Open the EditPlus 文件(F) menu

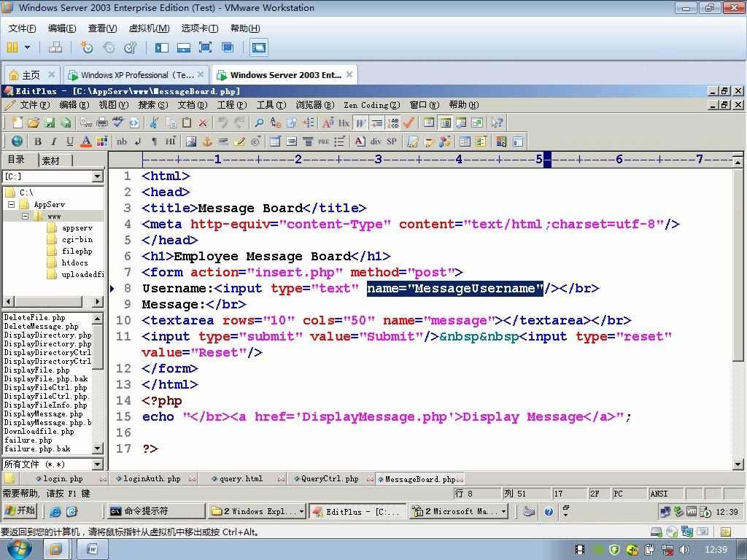point(34,105)
